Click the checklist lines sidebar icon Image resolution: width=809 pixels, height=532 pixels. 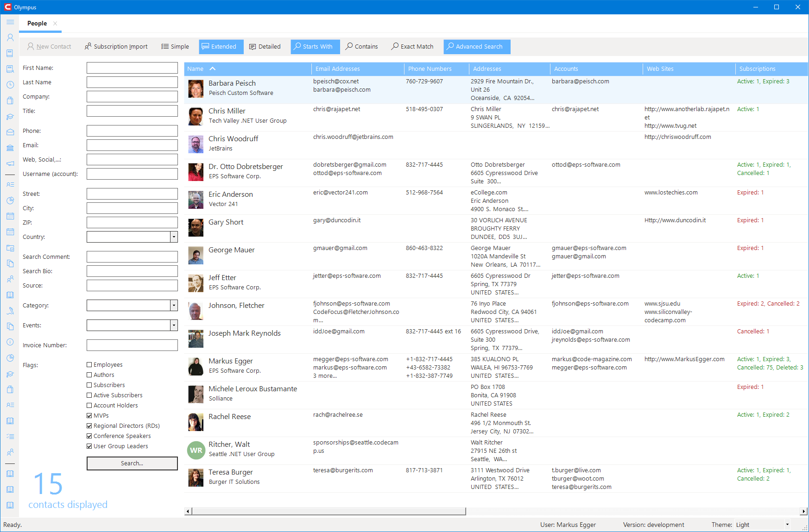(10, 437)
